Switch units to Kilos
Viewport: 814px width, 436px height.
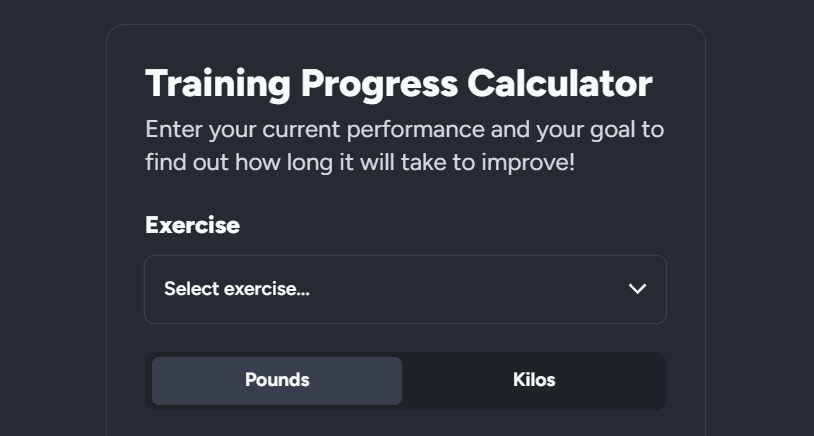point(533,380)
